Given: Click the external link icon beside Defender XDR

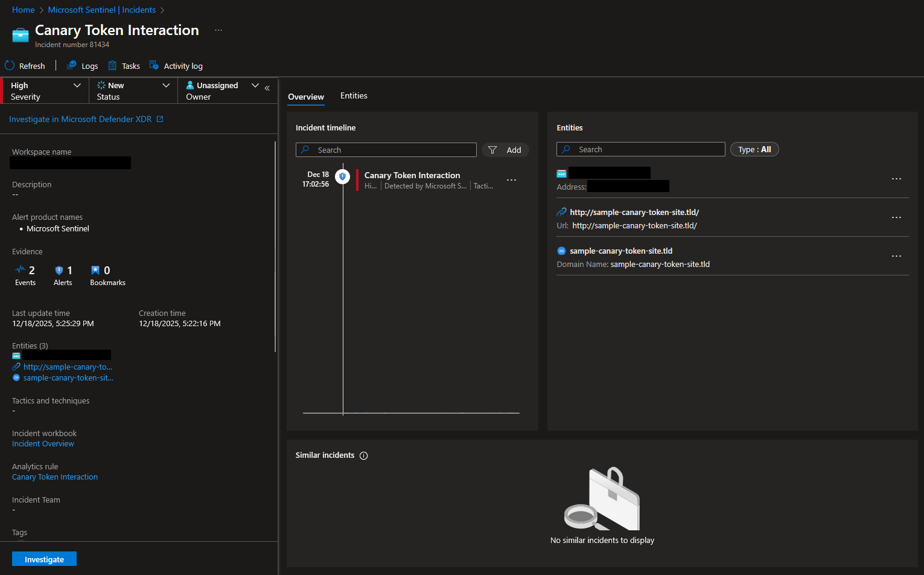Looking at the screenshot, I should click(x=160, y=119).
